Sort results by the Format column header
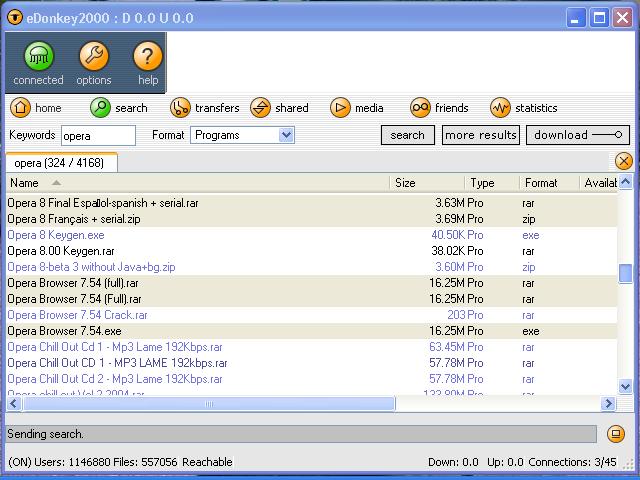Viewport: 640px width, 480px height. pyautogui.click(x=549, y=183)
